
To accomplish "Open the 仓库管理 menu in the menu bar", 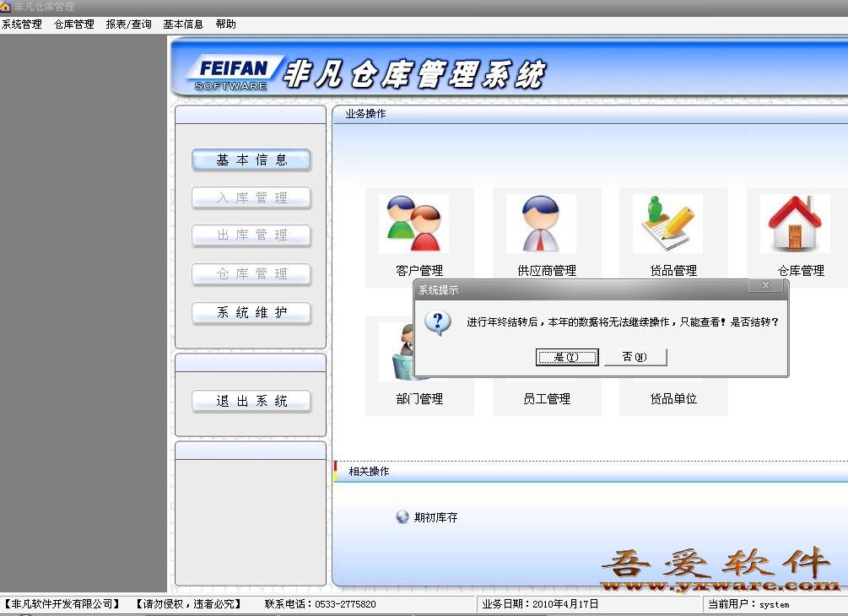I will (x=74, y=24).
